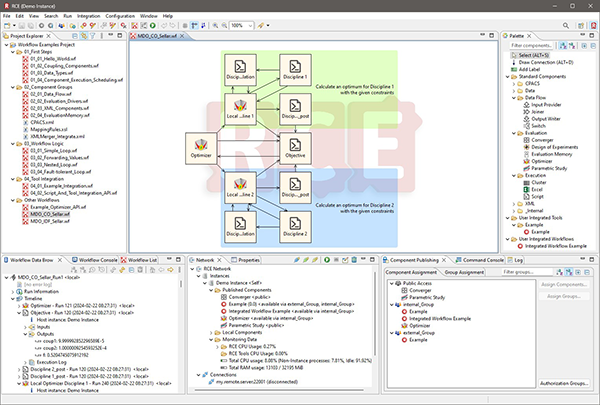Click the trash delete icon in Network view
The height and width of the screenshot is (405, 600).
tap(354, 260)
